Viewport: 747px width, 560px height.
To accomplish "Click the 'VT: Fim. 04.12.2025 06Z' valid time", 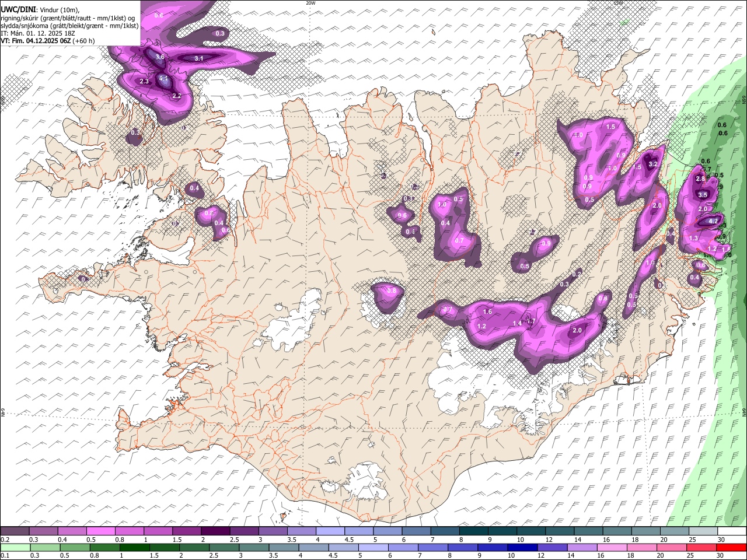I will coord(36,41).
